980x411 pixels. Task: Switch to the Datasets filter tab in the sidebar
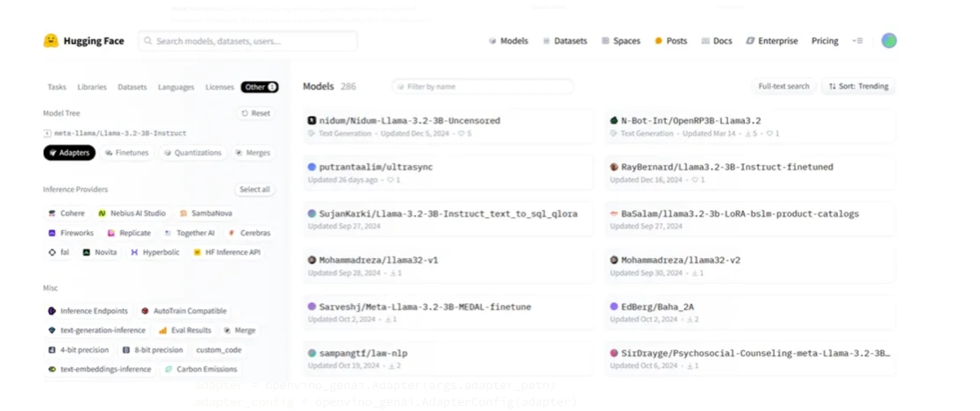click(132, 87)
